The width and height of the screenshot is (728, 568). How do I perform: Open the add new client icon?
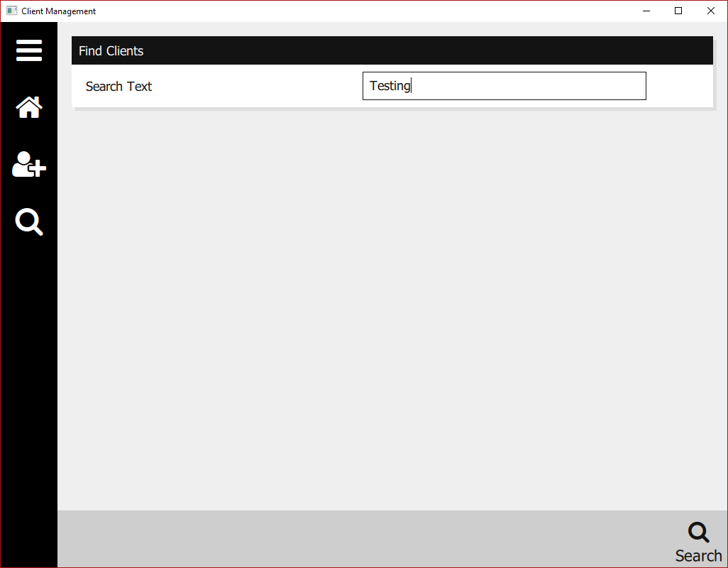tap(29, 164)
